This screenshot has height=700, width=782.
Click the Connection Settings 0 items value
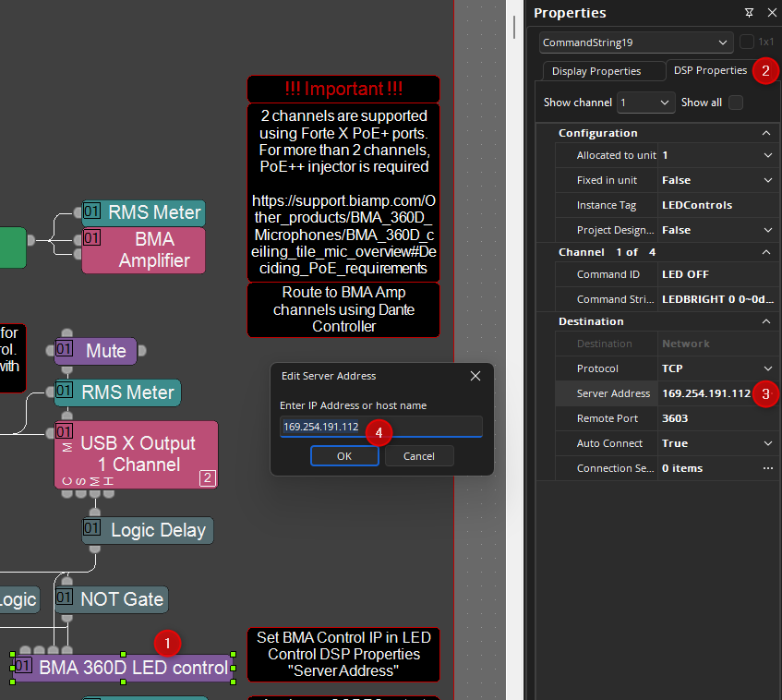coord(681,468)
